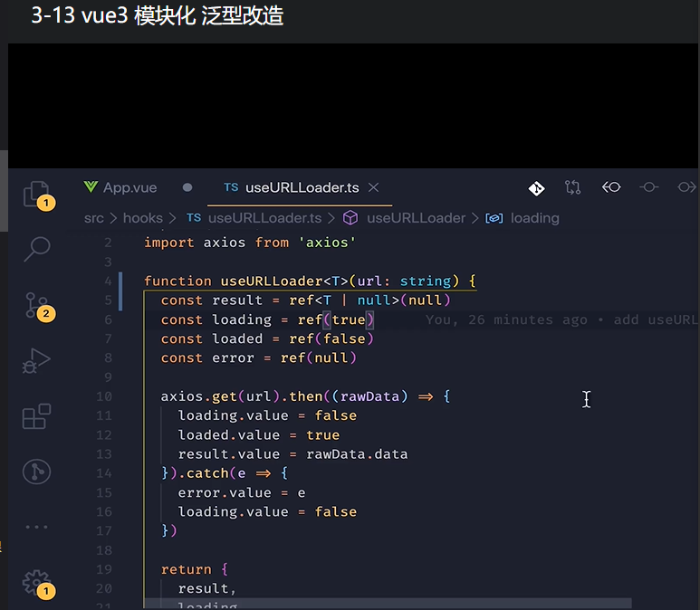Click 'ref(true)' on line 6
The image size is (700, 610).
pos(336,319)
